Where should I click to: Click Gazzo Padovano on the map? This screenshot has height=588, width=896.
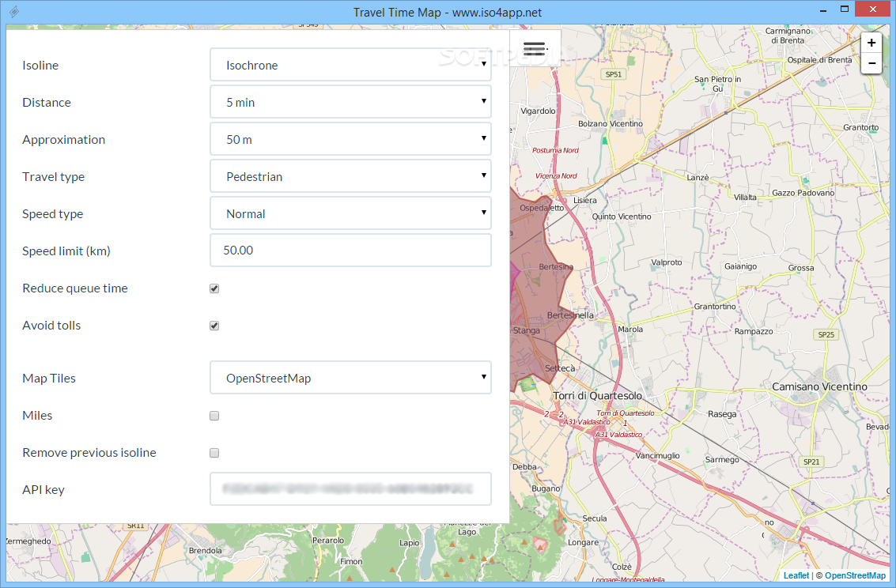pyautogui.click(x=803, y=193)
